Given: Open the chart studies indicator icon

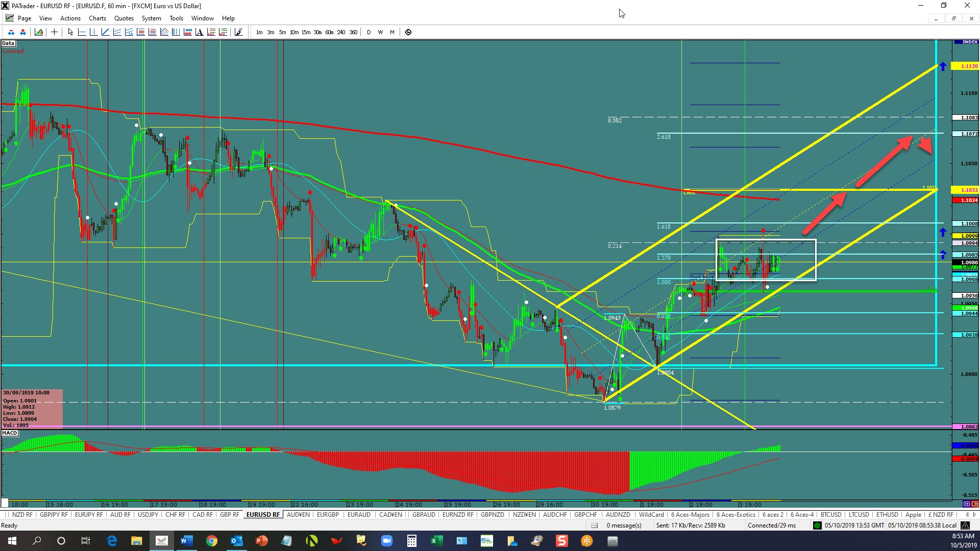Looking at the screenshot, I should 39,32.
